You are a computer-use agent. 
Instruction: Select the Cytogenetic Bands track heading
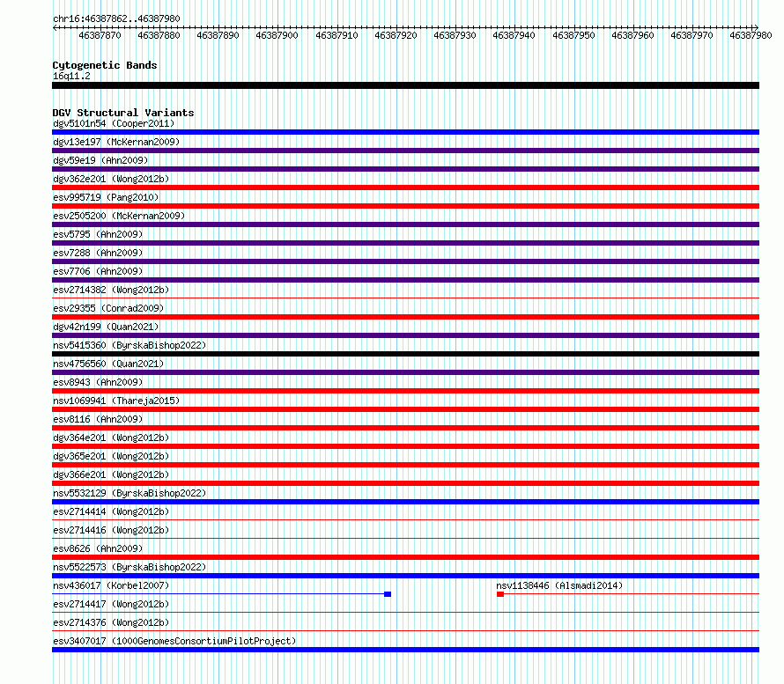(x=105, y=65)
